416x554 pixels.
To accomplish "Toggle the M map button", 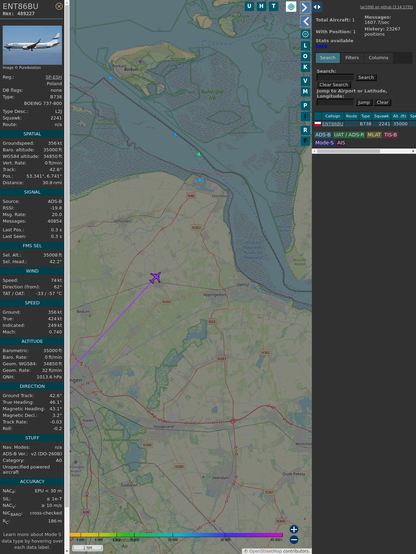I will (305, 92).
